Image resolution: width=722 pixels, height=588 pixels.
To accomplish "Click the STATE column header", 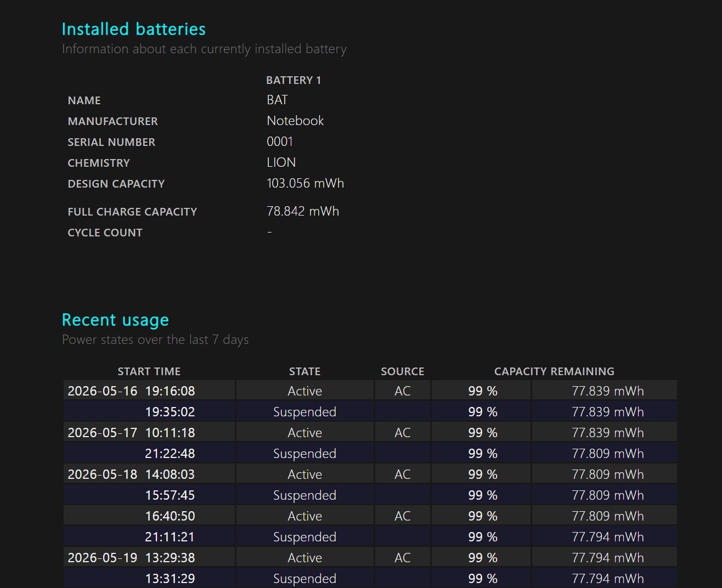I will (x=304, y=371).
